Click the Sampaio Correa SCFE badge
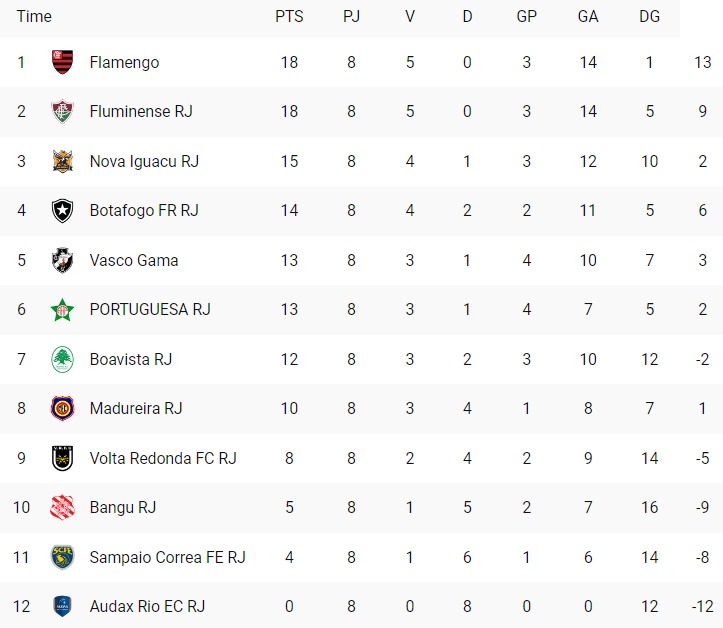Viewport: 723px width, 628px height. coord(62,557)
